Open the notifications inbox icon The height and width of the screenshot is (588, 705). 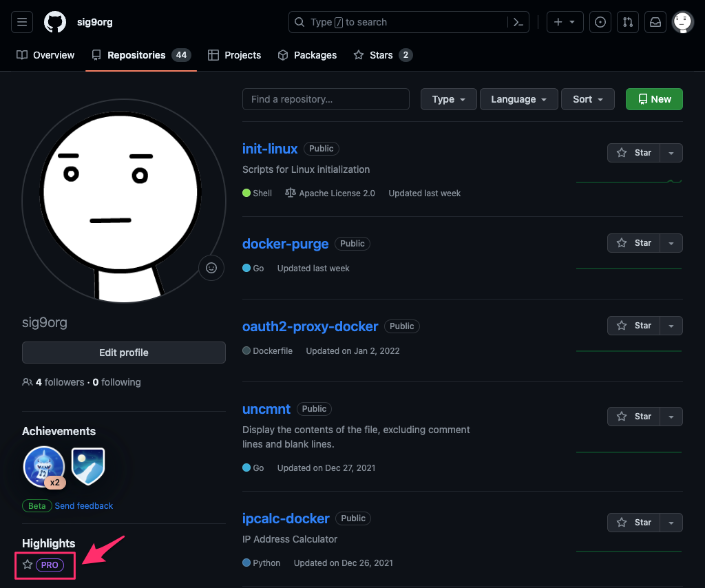point(655,22)
